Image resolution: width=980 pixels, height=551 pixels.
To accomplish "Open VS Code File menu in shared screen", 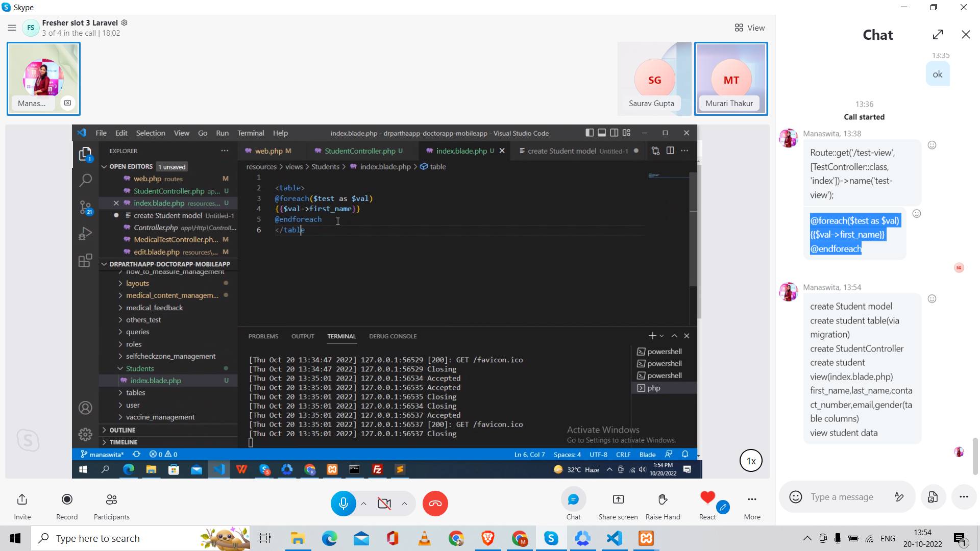I will (101, 133).
